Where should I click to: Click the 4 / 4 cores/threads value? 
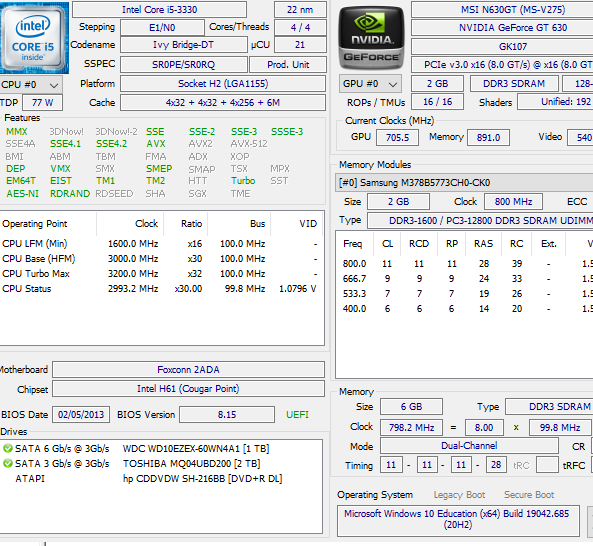coord(300,27)
